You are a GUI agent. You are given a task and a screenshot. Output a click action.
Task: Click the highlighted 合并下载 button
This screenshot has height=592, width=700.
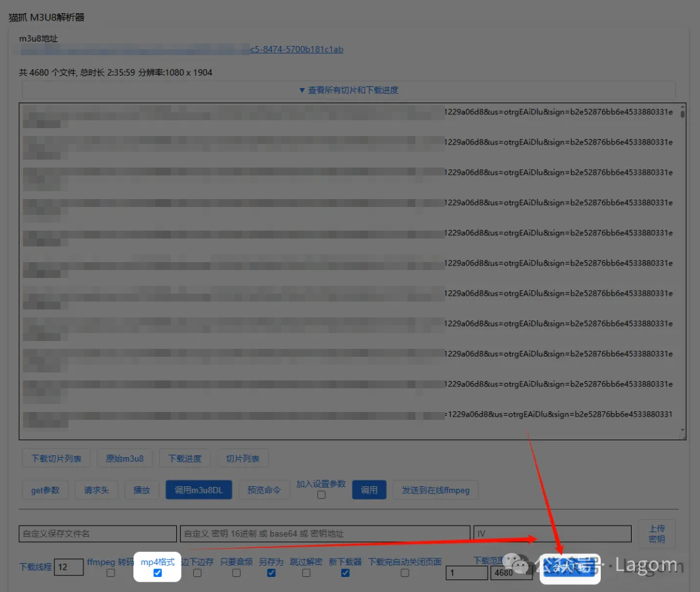(x=570, y=568)
